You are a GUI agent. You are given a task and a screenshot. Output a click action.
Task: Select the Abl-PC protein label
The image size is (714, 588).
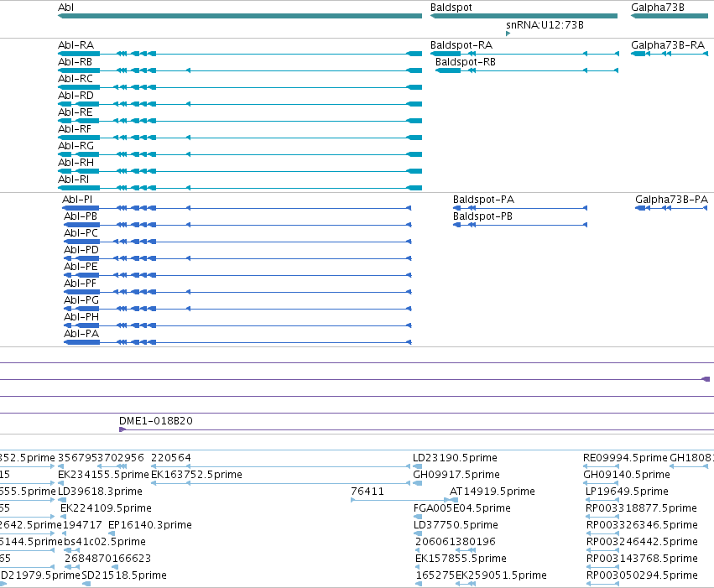pos(81,233)
